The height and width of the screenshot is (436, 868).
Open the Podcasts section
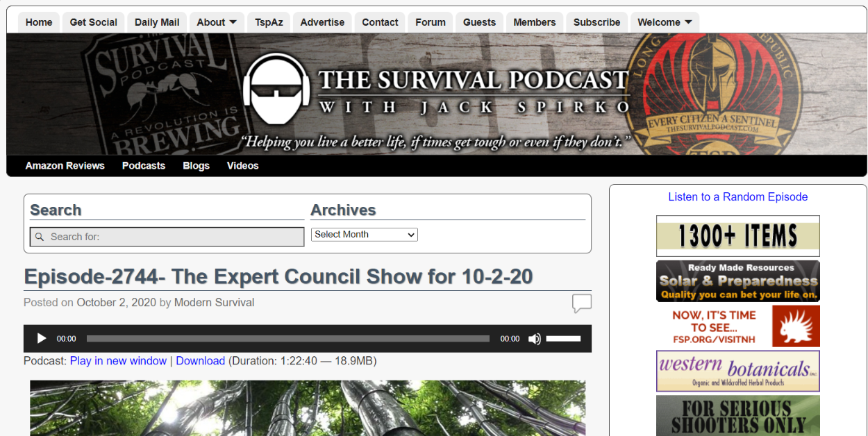coord(143,165)
